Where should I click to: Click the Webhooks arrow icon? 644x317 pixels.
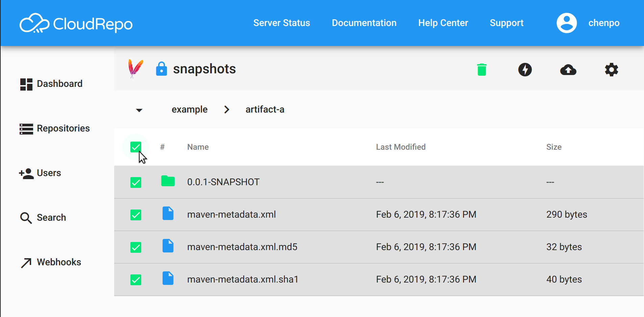(26, 263)
